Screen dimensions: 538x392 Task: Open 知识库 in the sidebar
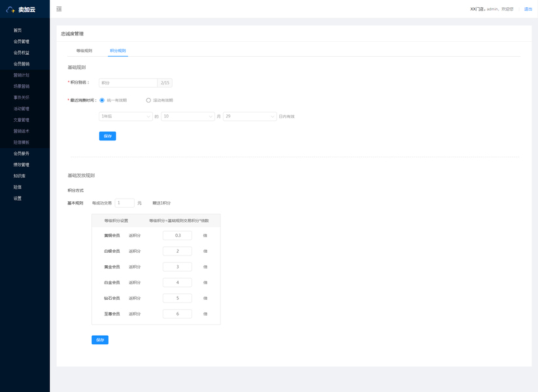(19, 176)
